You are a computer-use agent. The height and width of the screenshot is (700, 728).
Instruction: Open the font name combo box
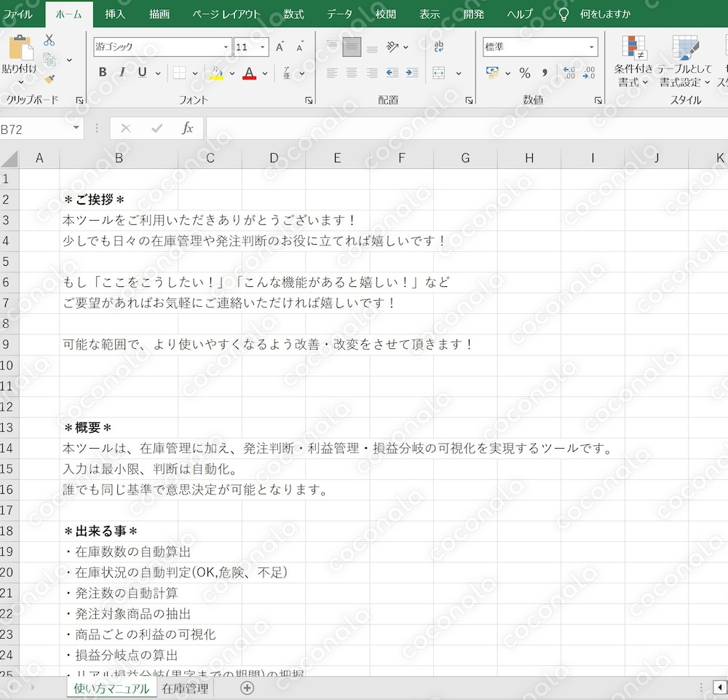pos(162,47)
